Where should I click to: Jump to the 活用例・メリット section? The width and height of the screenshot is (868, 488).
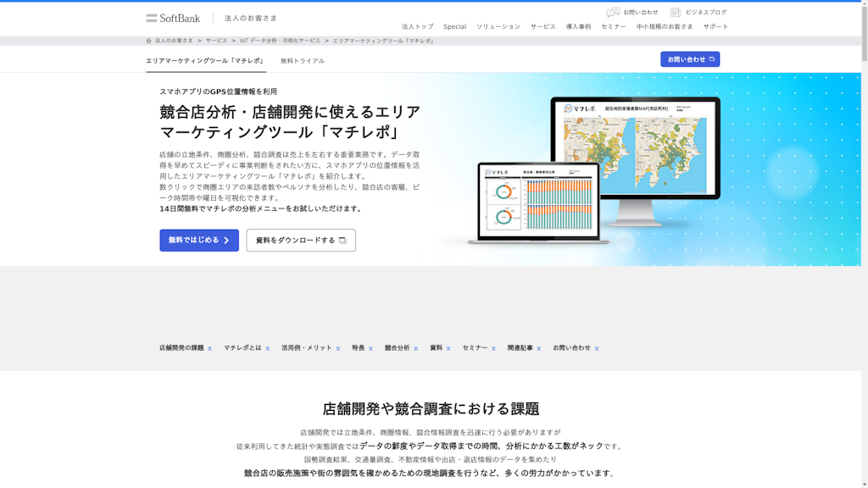coord(307,347)
